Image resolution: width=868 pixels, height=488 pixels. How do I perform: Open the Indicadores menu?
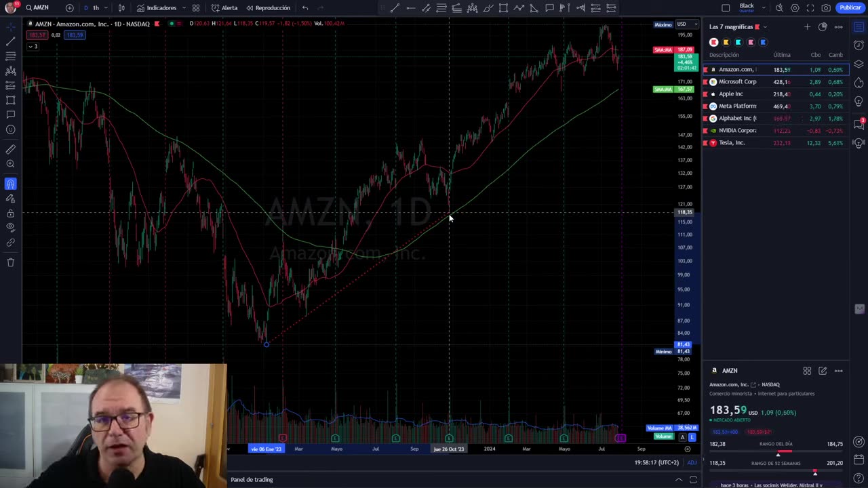pos(157,7)
